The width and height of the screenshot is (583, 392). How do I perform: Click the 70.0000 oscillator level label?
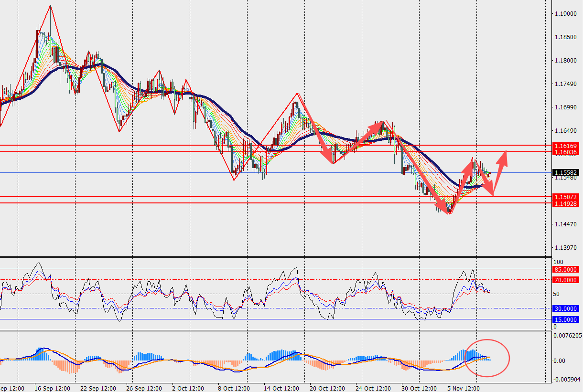565,280
